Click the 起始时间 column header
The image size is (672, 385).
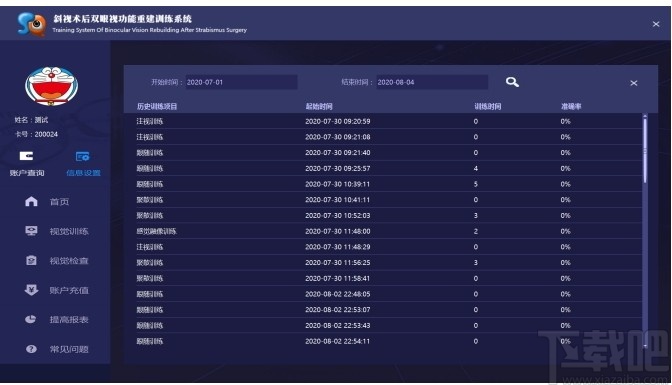pyautogui.click(x=319, y=106)
